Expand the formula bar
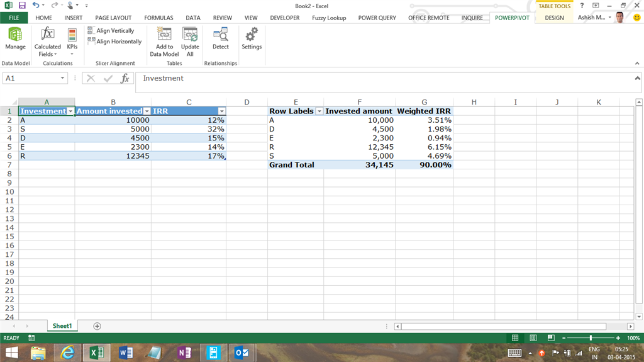This screenshot has height=362, width=644. coord(637,78)
